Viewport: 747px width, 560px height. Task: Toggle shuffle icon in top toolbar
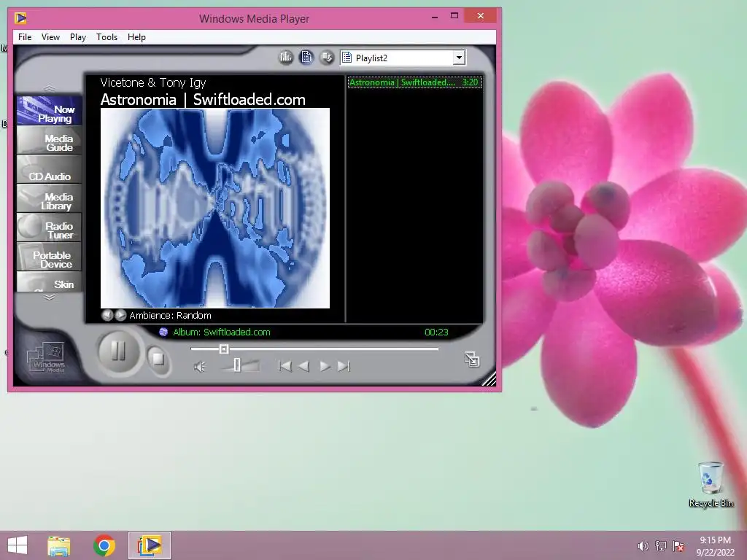click(327, 58)
